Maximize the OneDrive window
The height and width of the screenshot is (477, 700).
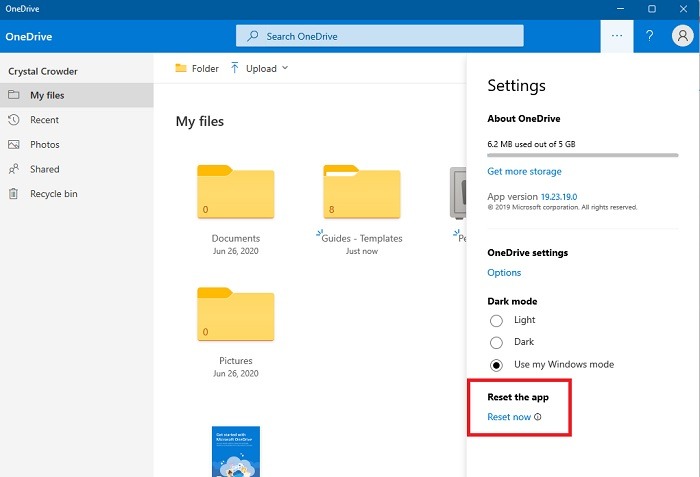click(x=652, y=9)
